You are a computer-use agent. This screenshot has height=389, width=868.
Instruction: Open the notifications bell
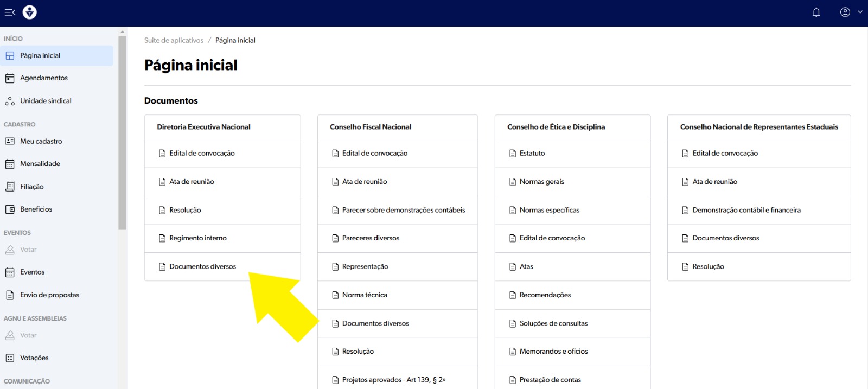[x=816, y=12]
